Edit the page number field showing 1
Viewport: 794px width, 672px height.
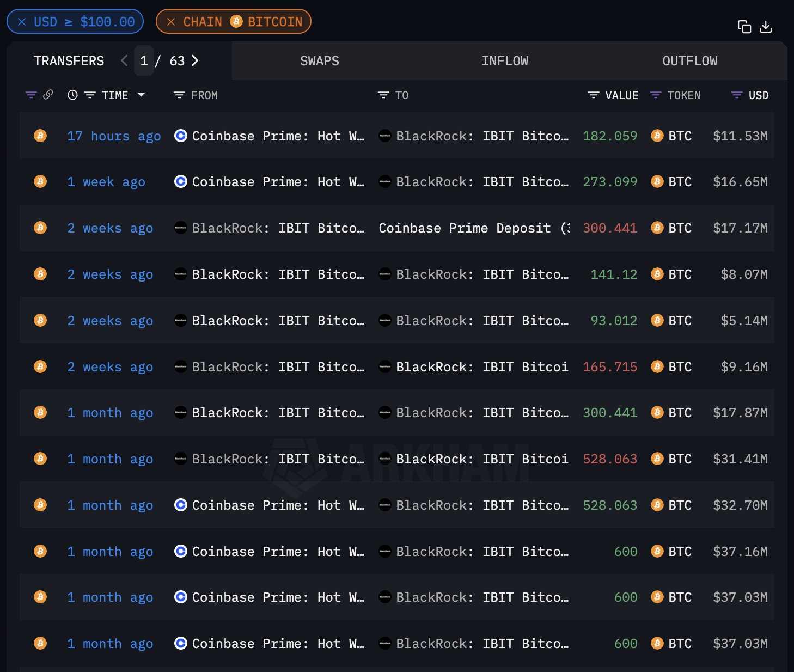[144, 60]
